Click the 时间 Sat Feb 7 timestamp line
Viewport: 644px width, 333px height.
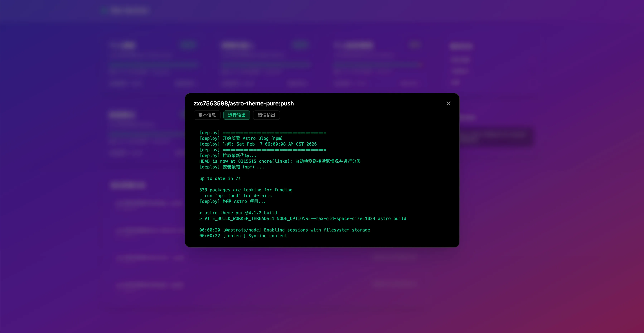(x=258, y=144)
